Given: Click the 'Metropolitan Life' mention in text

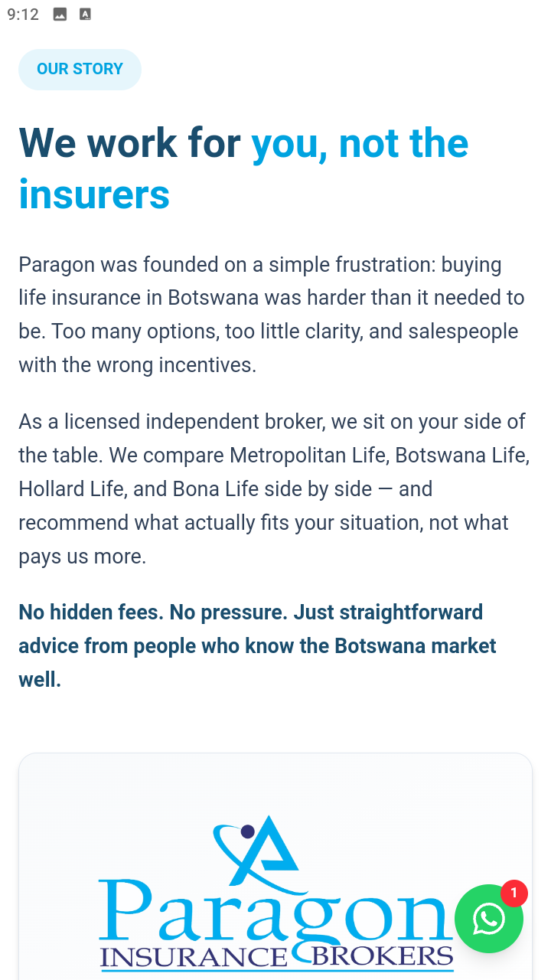Looking at the screenshot, I should pyautogui.click(x=309, y=456).
